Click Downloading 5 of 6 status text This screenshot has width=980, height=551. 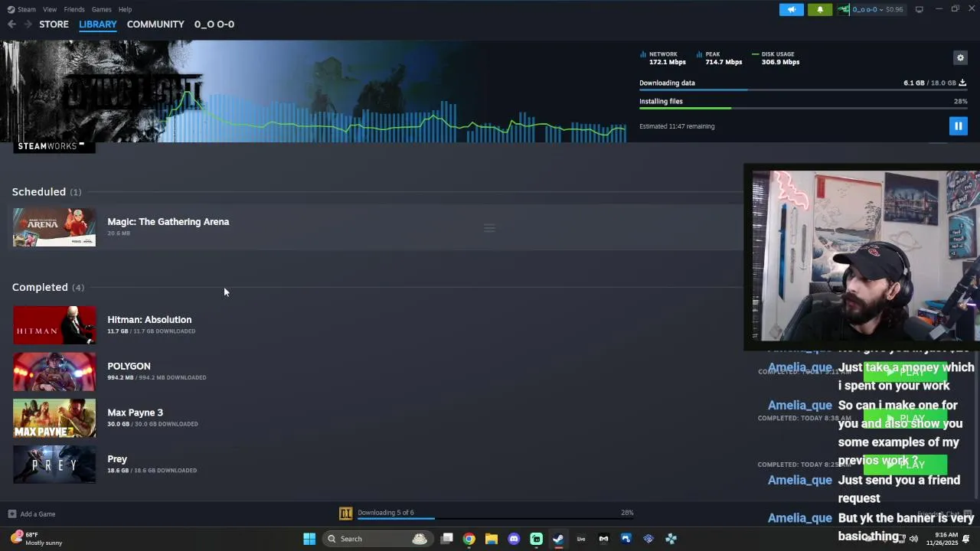click(385, 513)
